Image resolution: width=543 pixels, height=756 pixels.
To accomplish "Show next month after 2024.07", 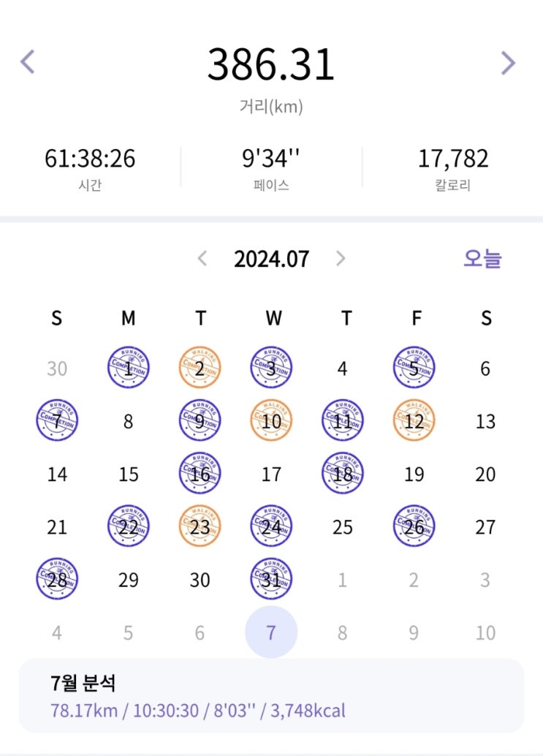I will 340,258.
